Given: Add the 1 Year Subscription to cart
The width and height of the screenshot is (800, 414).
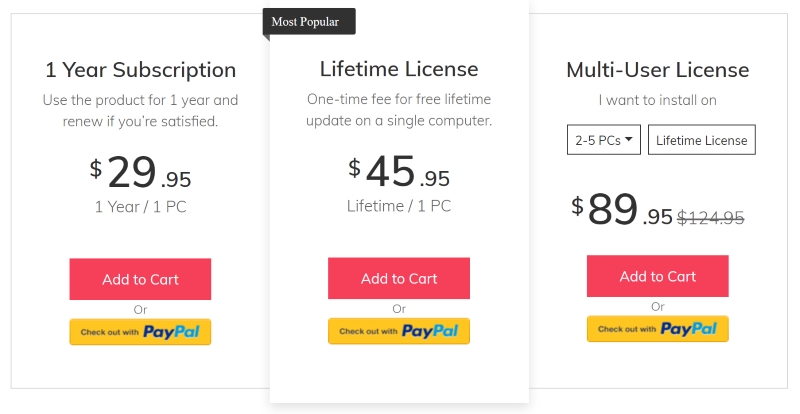Looking at the screenshot, I should tap(140, 279).
